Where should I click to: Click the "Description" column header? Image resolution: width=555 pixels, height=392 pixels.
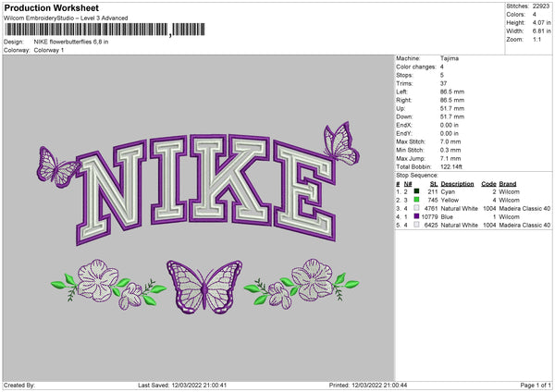457,184
